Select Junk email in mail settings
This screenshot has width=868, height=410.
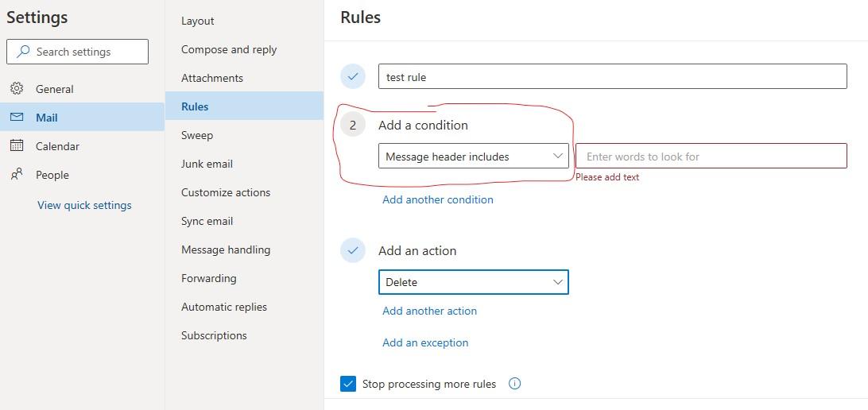[207, 164]
